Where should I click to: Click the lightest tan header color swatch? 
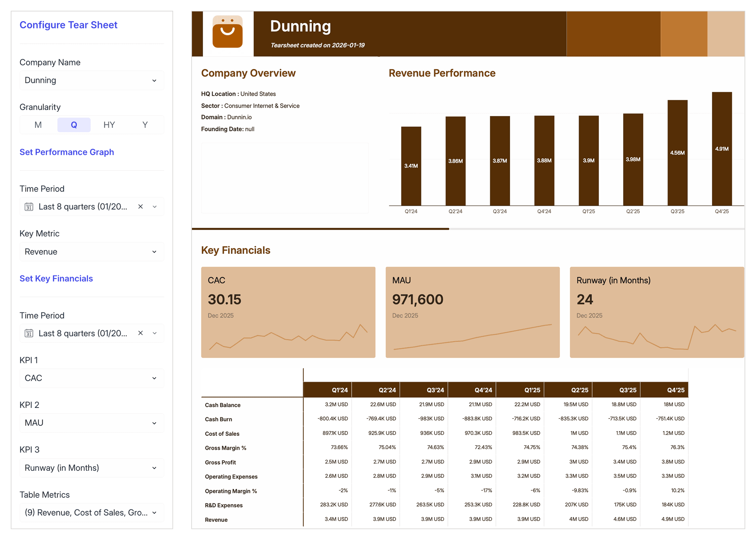click(x=726, y=34)
